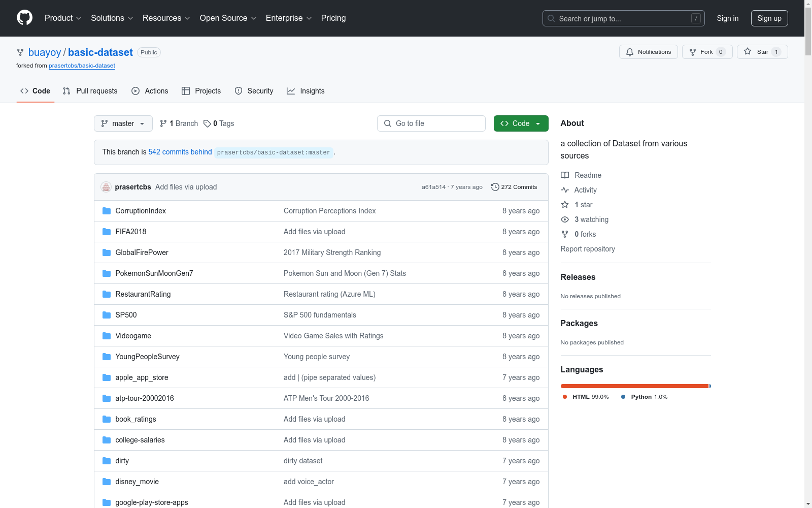Click the GlobalFirePower folder icon
Viewport: 812px width, 508px height.
(107, 252)
